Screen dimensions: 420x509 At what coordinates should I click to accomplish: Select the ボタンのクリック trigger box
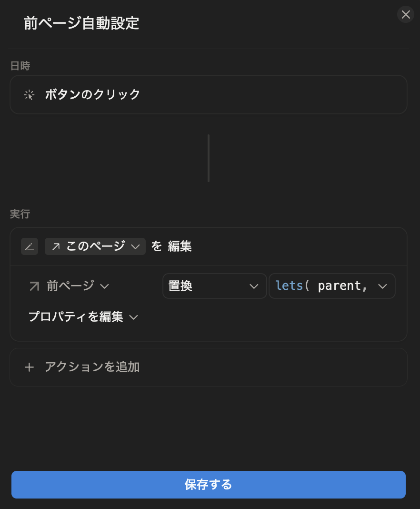[209, 94]
